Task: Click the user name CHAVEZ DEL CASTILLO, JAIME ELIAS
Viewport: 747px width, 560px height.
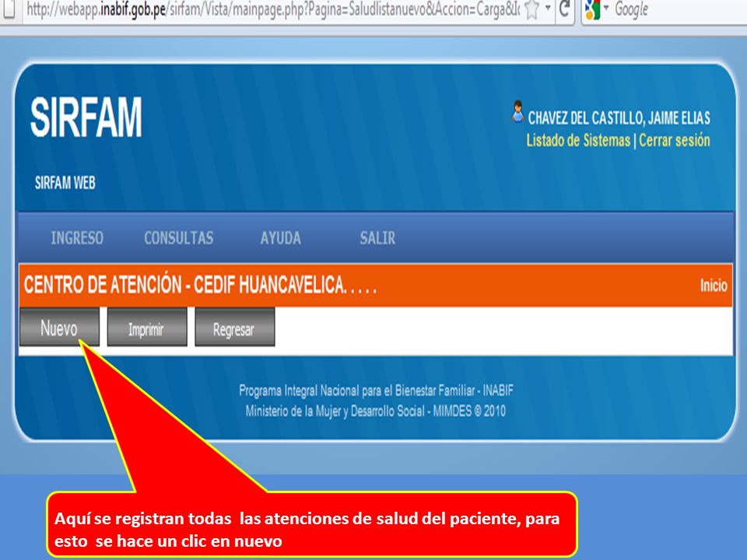Action: (619, 117)
